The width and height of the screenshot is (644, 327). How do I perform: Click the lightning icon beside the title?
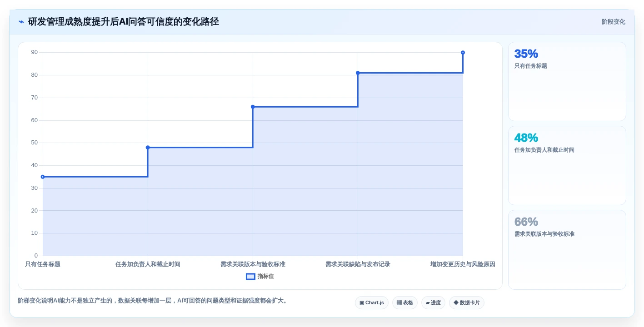click(x=21, y=22)
